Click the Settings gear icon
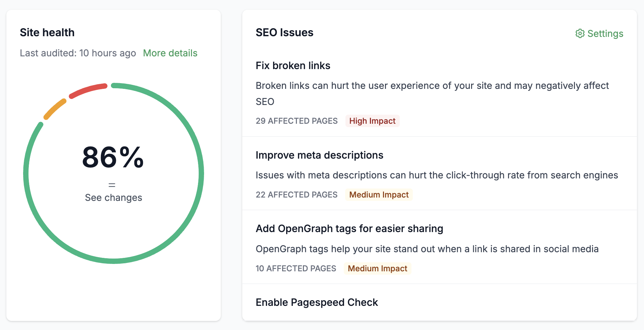644x330 pixels. (x=580, y=34)
